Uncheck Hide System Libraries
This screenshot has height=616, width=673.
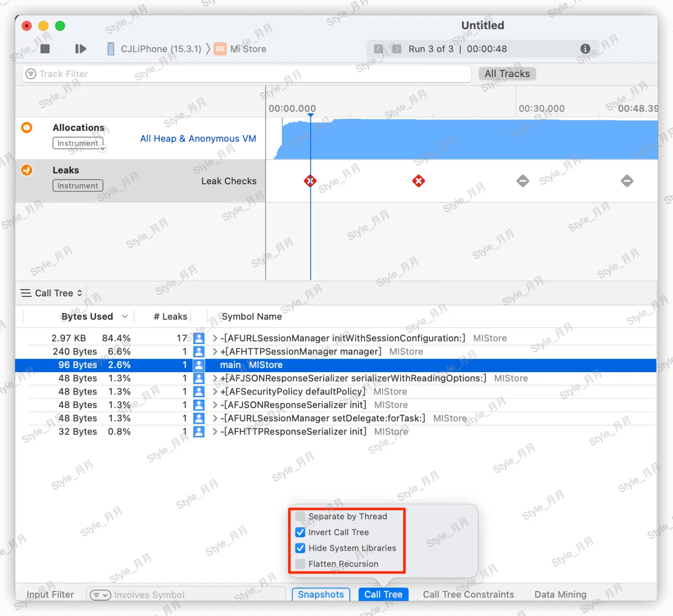(301, 548)
